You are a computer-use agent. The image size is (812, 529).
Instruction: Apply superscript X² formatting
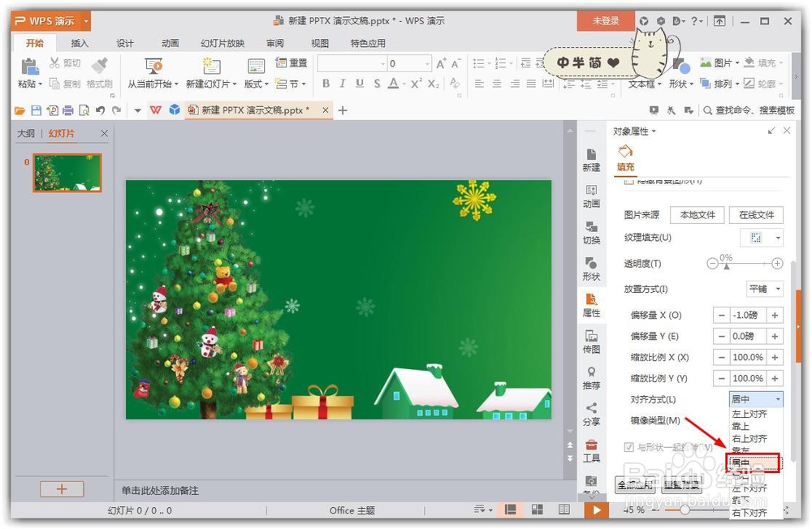tap(417, 84)
